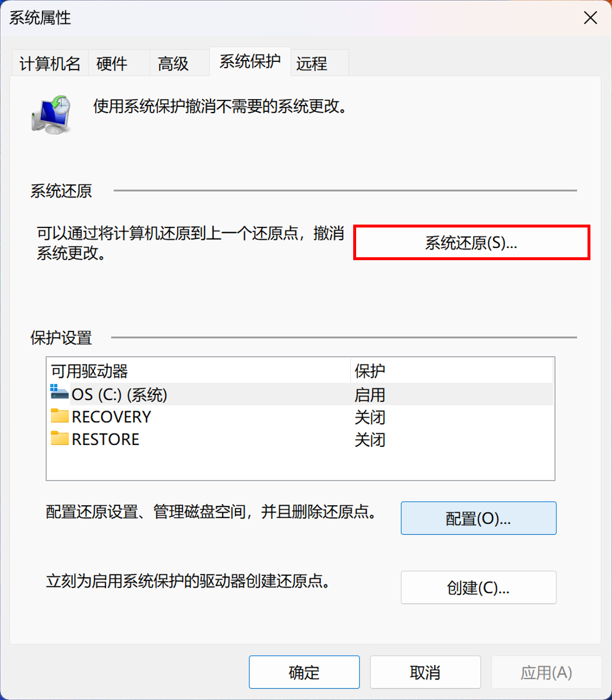Confirm with the 确定 button
Screen dimensions: 612x700
point(304,673)
